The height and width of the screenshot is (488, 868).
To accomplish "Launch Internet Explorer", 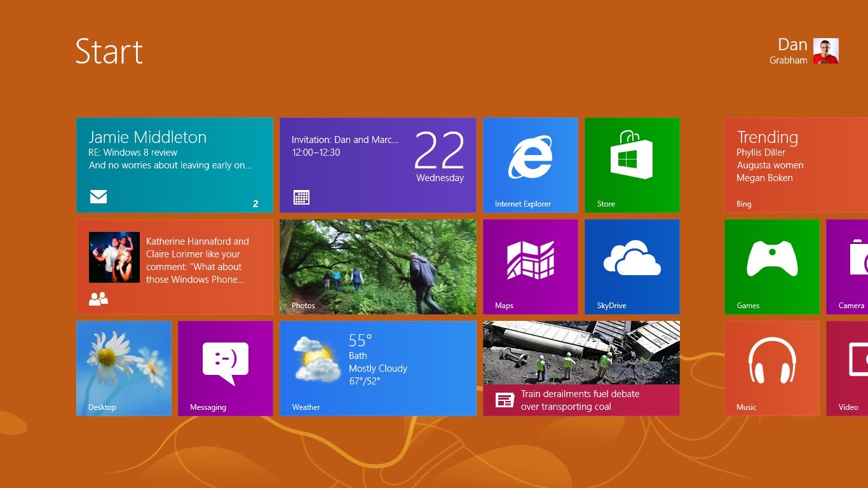I will click(x=530, y=164).
